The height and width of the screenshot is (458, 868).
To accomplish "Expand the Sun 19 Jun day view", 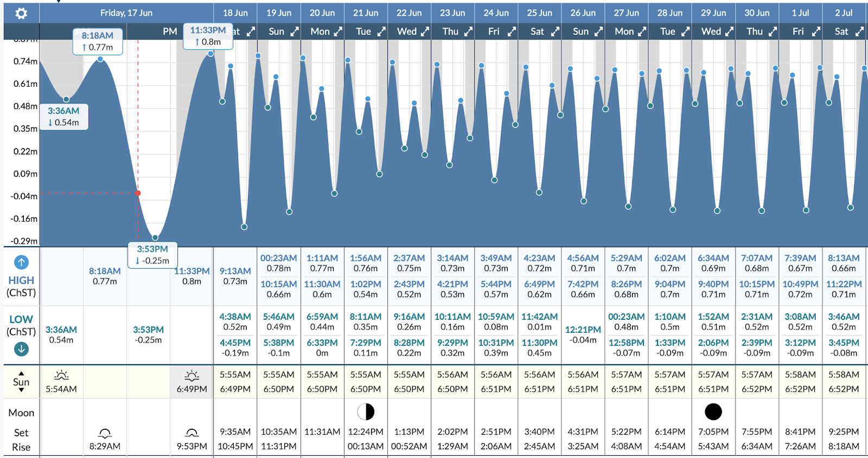I will tap(295, 31).
